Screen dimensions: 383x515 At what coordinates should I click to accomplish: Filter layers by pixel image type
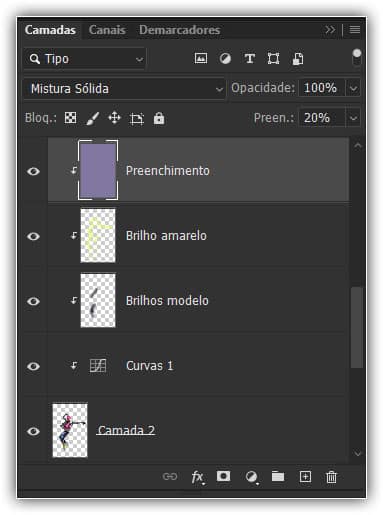tap(201, 58)
